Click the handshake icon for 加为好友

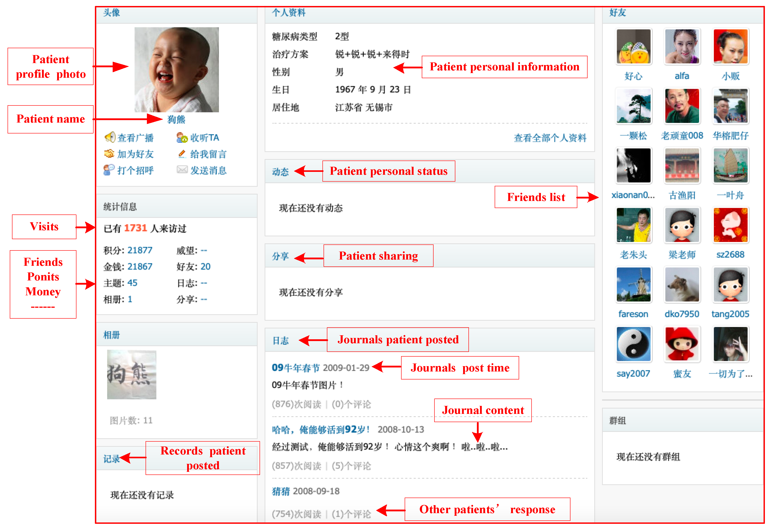pyautogui.click(x=109, y=154)
